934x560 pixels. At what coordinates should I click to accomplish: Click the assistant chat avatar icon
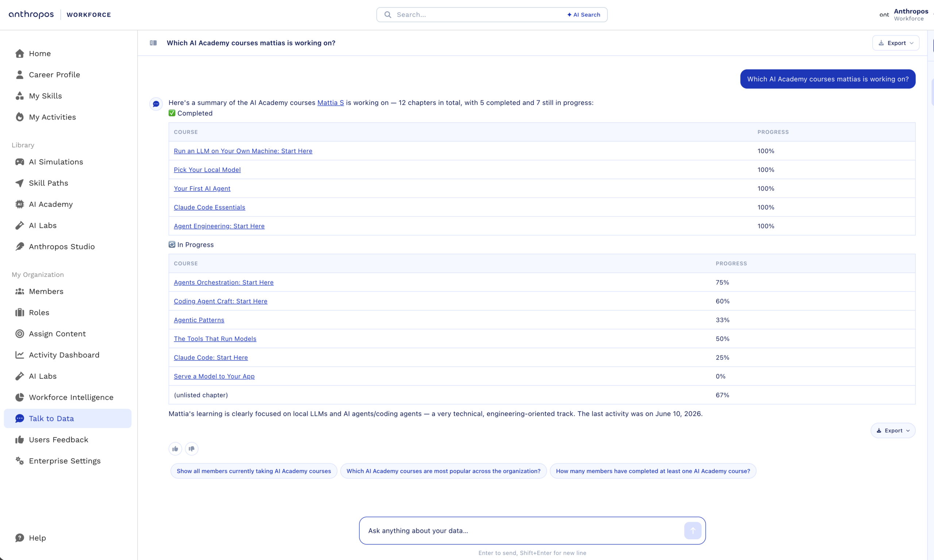156,104
